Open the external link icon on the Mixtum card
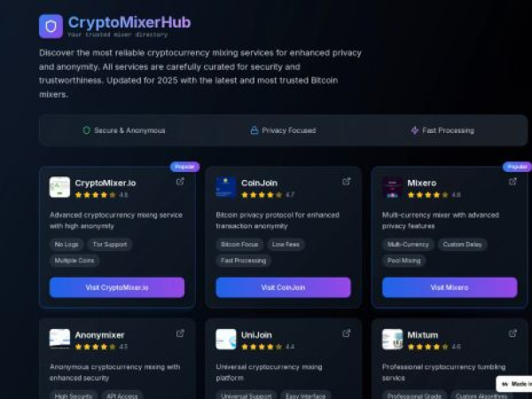This screenshot has width=532, height=399. (x=512, y=333)
